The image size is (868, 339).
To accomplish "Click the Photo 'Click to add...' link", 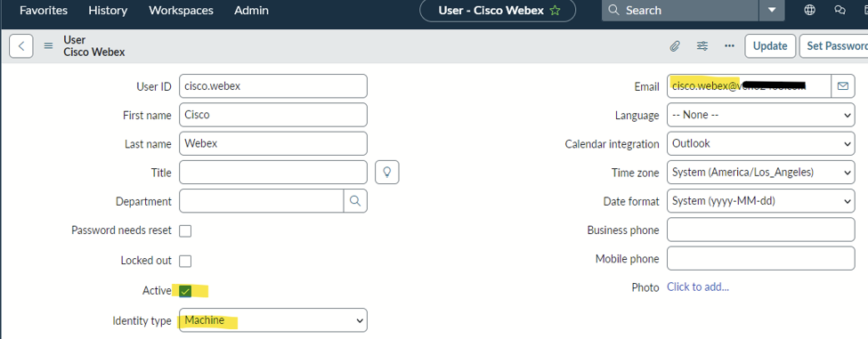I will point(698,287).
